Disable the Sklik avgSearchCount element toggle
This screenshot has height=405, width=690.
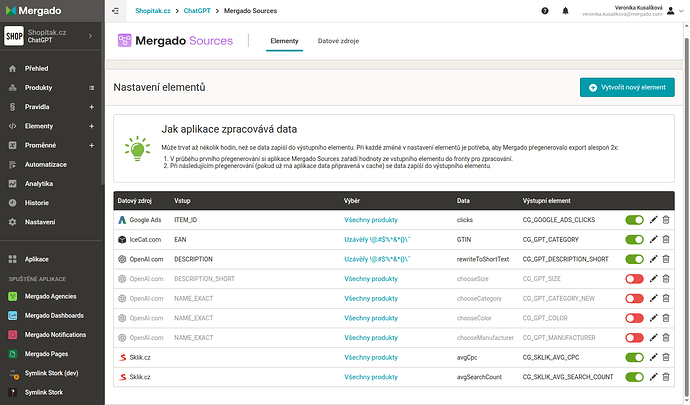pyautogui.click(x=635, y=377)
